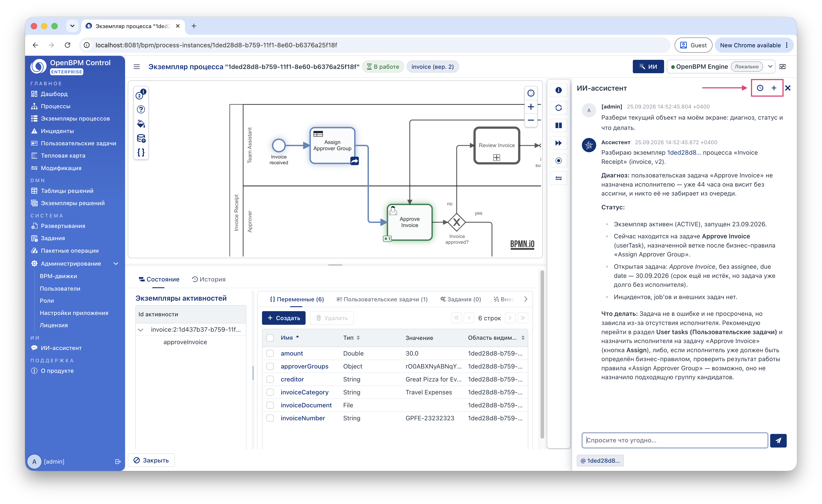Sort variables by Имя column

point(289,338)
